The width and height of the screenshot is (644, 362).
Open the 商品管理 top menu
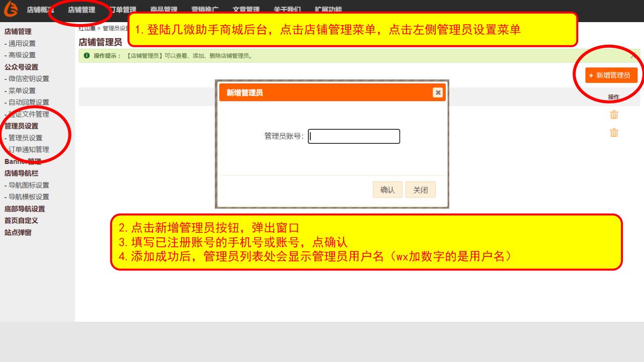click(164, 10)
